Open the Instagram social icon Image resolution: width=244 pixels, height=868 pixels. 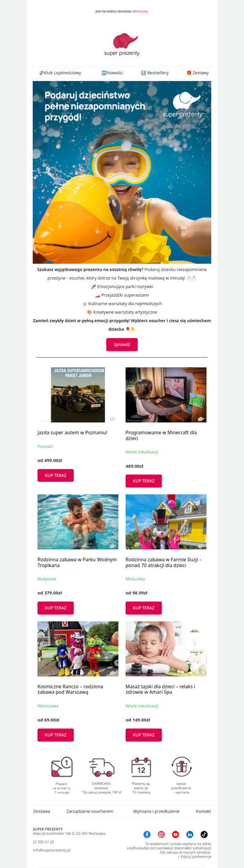[x=161, y=834]
